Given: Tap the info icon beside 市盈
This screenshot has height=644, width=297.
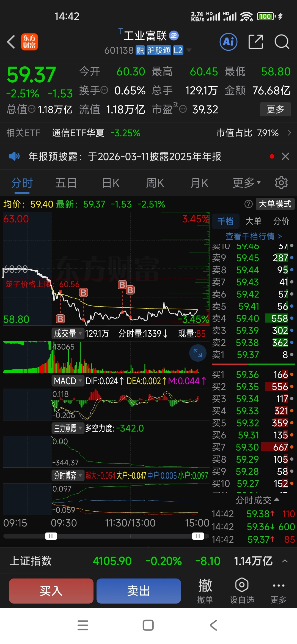Looking at the screenshot, I should click(x=183, y=109).
